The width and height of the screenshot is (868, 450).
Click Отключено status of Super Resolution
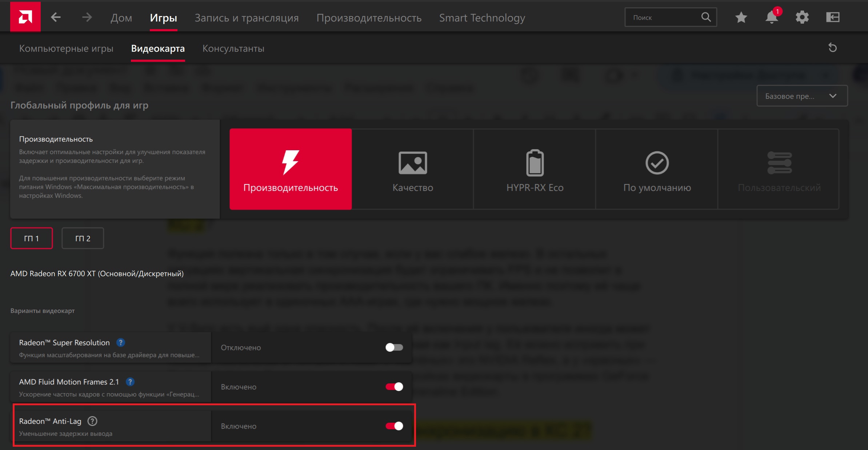241,347
